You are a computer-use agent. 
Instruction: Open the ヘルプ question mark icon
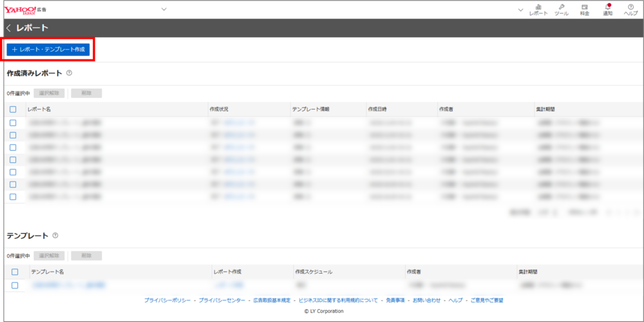tap(630, 9)
